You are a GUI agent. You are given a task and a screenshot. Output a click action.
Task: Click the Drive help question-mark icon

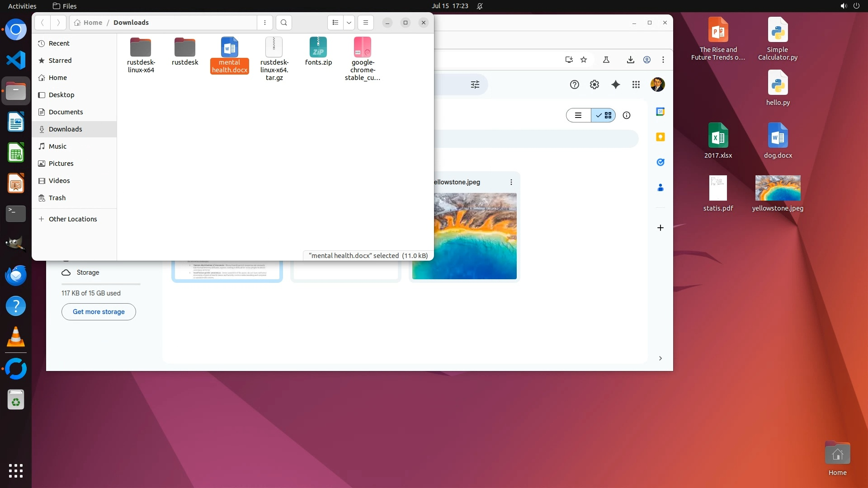[574, 84]
